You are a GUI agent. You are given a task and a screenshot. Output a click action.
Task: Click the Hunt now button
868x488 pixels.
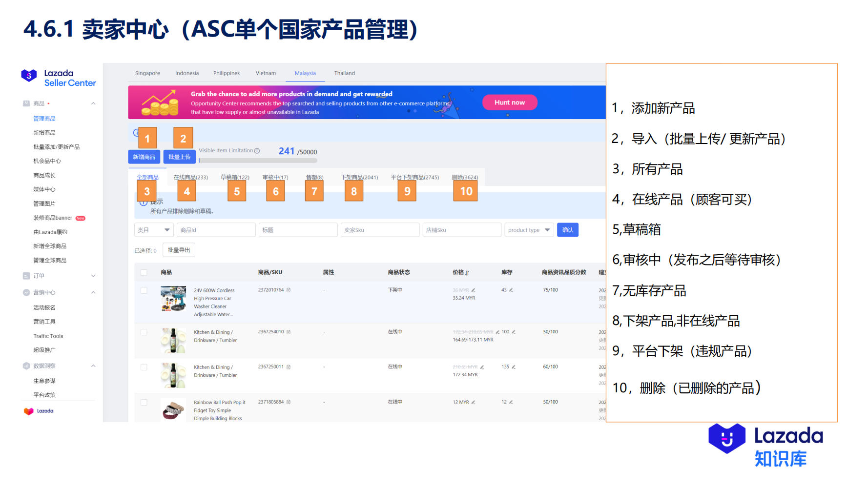pyautogui.click(x=510, y=102)
